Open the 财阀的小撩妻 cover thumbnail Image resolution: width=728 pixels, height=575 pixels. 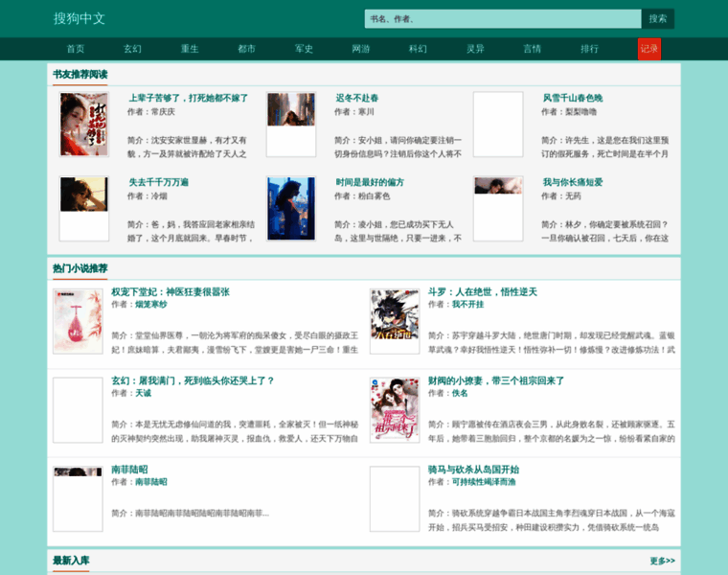395,410
